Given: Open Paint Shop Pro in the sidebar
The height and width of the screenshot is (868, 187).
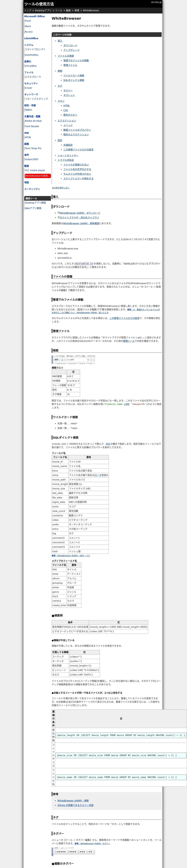Looking at the screenshot, I should click(33, 148).
